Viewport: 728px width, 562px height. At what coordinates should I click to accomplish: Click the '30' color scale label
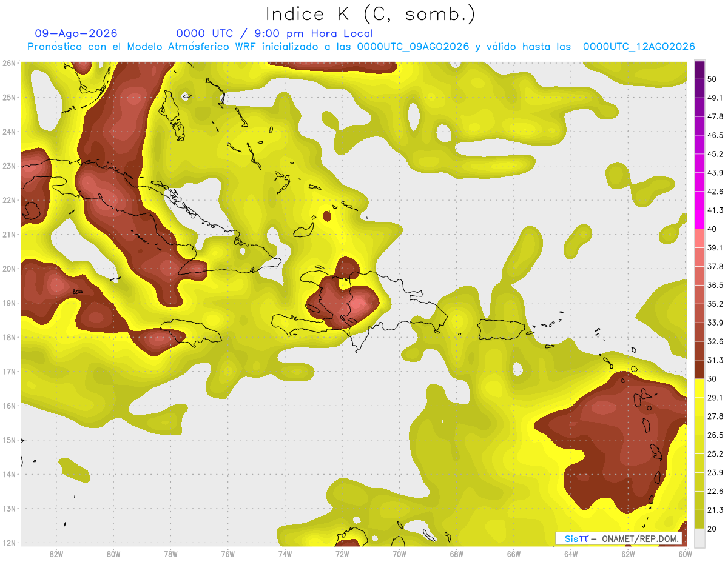(712, 379)
